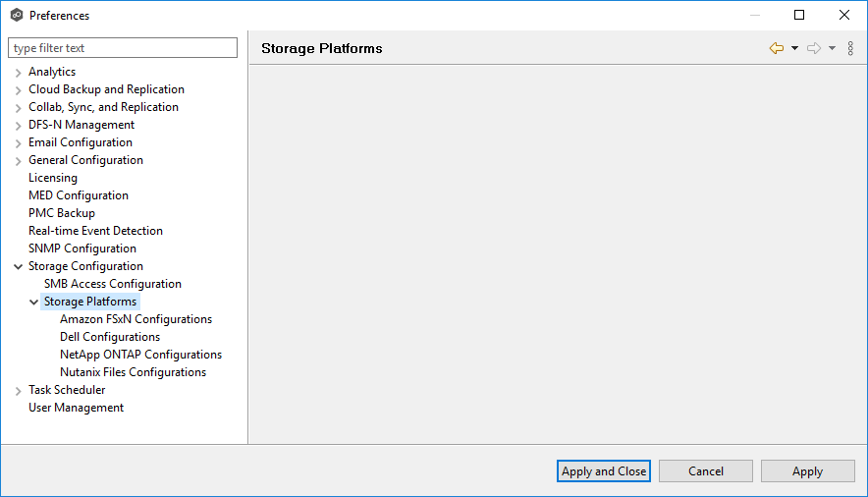868x497 pixels.
Task: Open SMB Access Configuration
Action: [112, 284]
